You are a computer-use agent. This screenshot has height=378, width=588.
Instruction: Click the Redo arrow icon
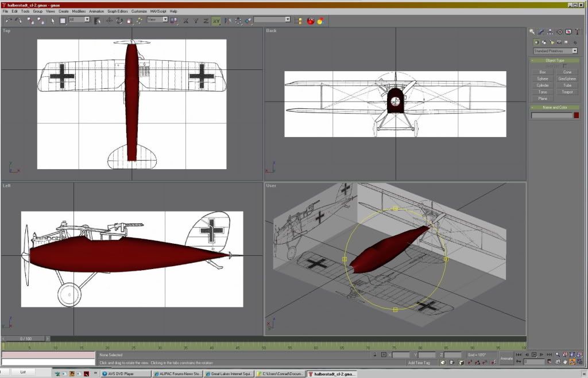(18, 21)
